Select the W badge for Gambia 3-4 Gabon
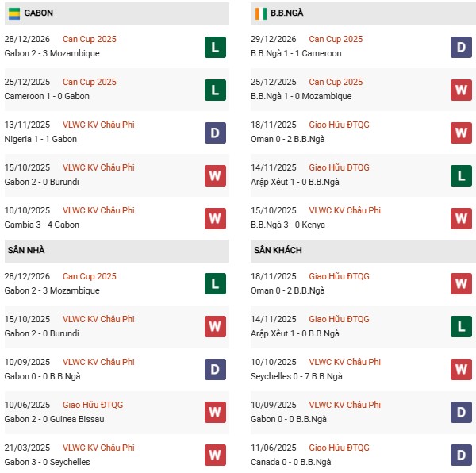Screen dimensions: 476x473 (x=215, y=218)
